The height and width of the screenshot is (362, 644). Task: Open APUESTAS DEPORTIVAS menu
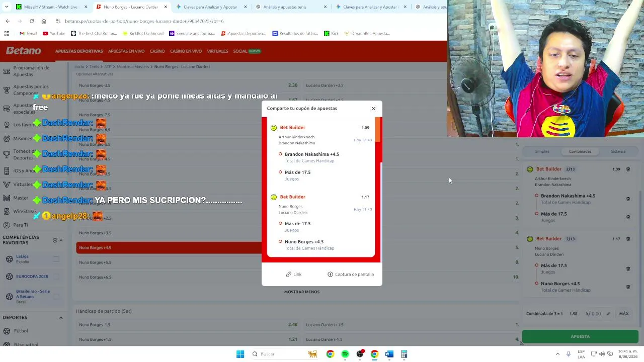[x=79, y=51]
